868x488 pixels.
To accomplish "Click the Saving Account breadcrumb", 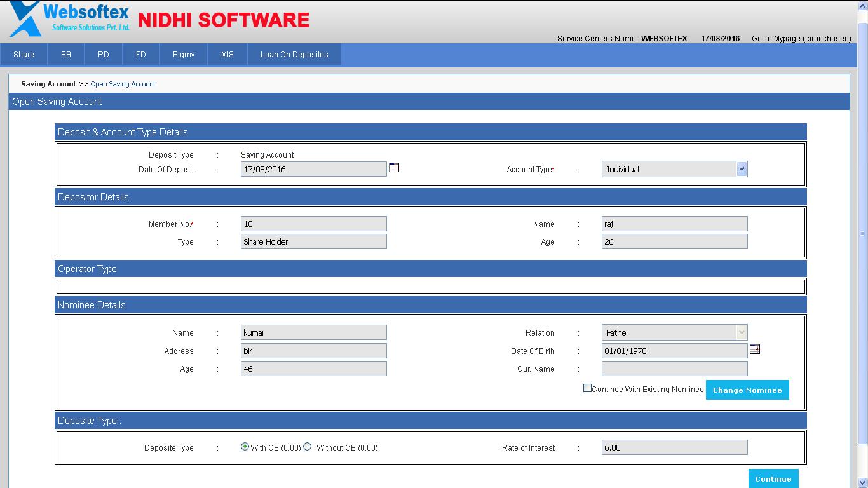I will point(48,84).
